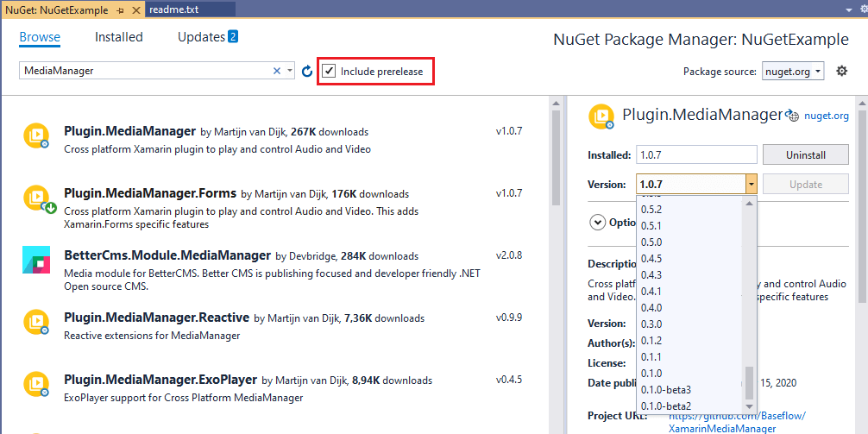This screenshot has height=434, width=868.
Task: Select the Plugin.MediaManager.ExoPlayer package title
Action: pos(160,380)
